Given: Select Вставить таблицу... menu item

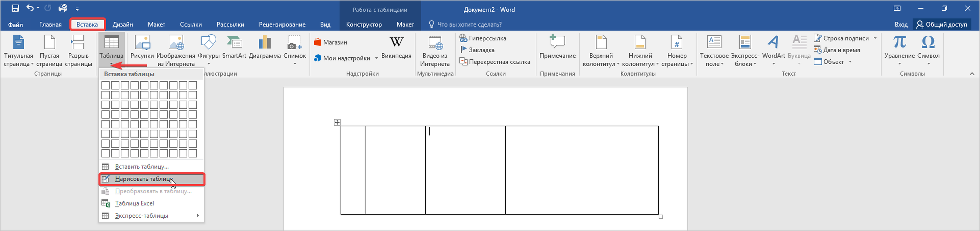Looking at the screenshot, I should (142, 167).
